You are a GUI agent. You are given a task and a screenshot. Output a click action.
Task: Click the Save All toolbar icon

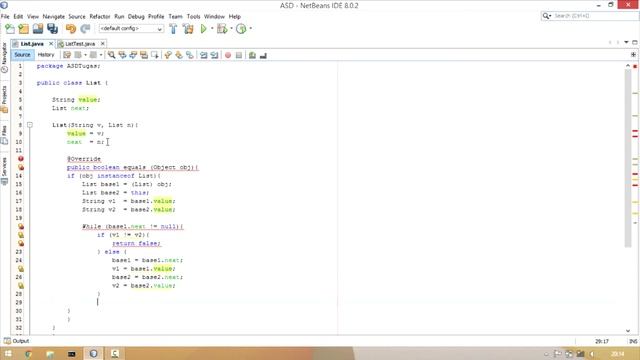click(x=53, y=29)
